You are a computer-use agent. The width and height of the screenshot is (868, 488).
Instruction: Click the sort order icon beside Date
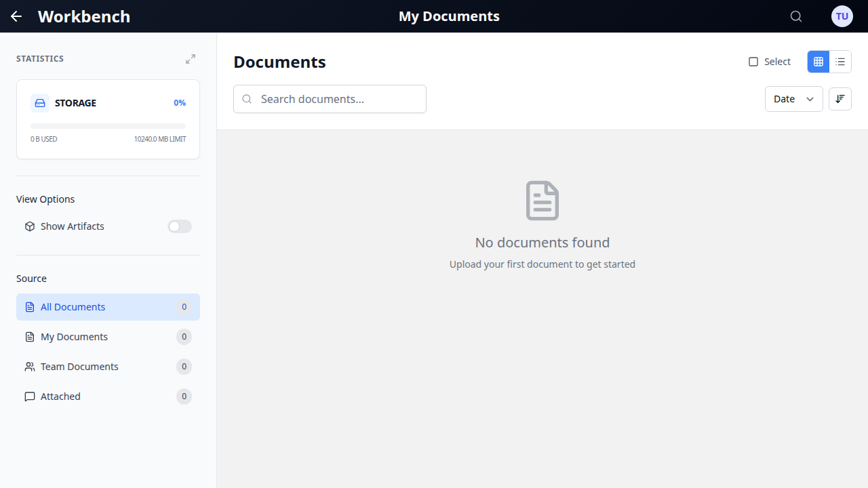(840, 99)
